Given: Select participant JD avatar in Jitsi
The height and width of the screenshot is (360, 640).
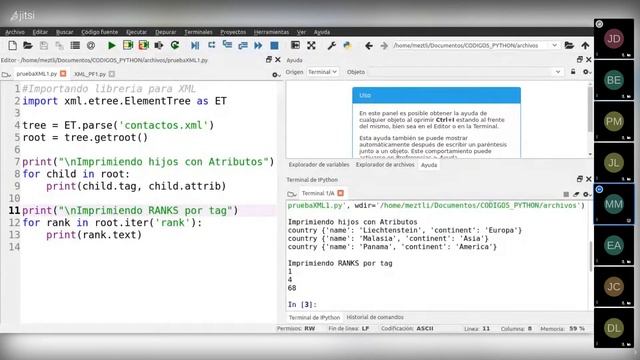Looking at the screenshot, I should 613,39.
